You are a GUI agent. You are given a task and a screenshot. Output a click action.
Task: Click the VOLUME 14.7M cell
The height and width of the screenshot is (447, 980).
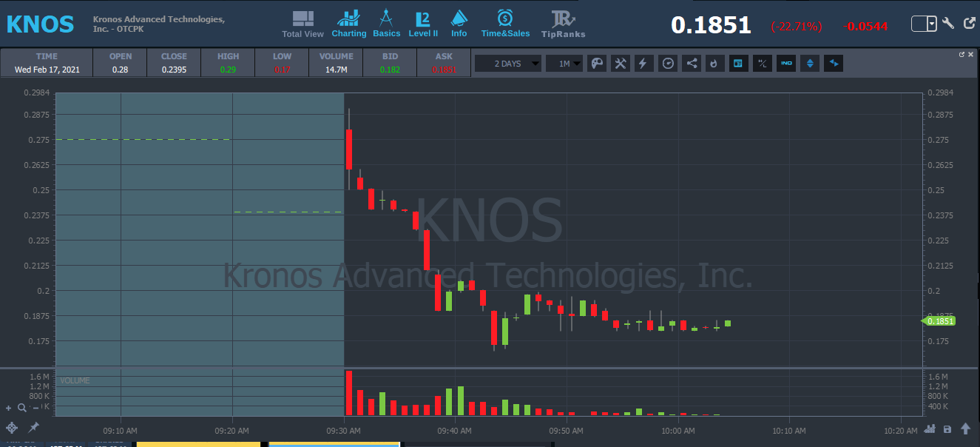coord(337,63)
